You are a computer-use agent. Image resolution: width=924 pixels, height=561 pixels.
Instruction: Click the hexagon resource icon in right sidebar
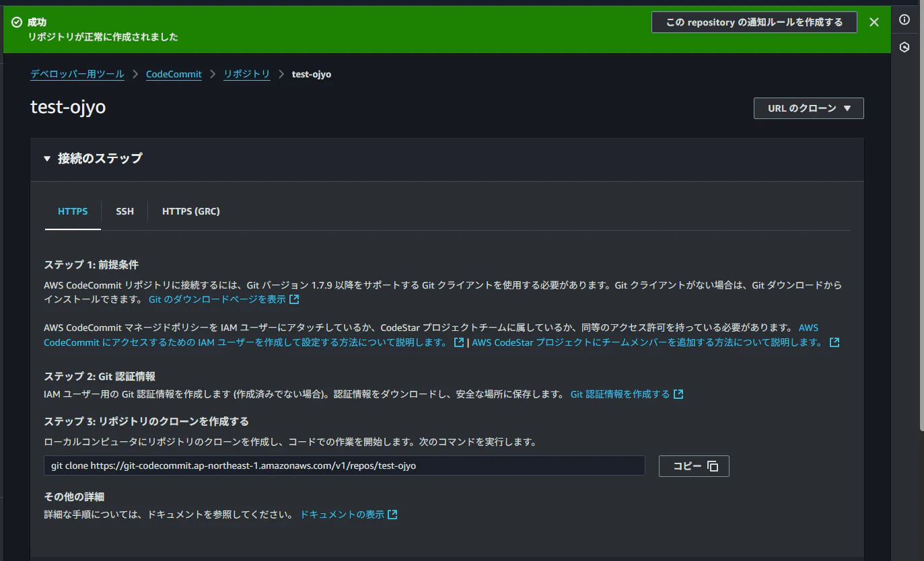905,46
